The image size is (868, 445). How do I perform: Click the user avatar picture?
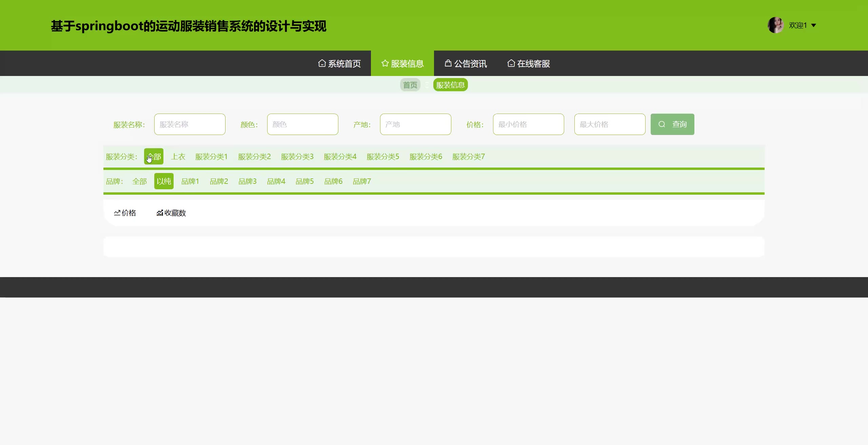point(775,25)
